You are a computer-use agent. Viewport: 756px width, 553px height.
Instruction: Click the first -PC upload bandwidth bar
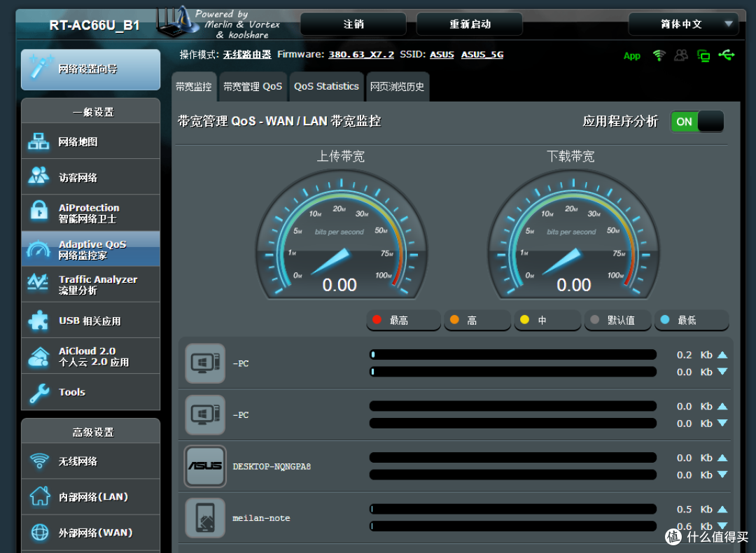[x=513, y=355]
